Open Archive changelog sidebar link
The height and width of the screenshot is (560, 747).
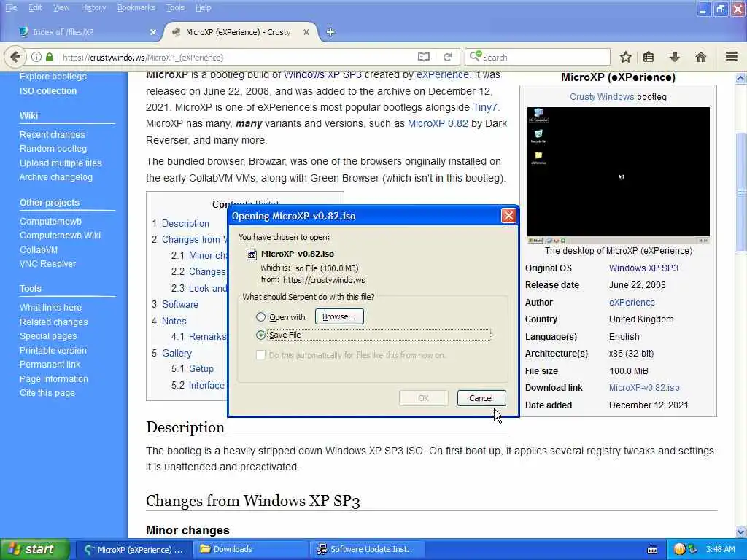coord(55,177)
